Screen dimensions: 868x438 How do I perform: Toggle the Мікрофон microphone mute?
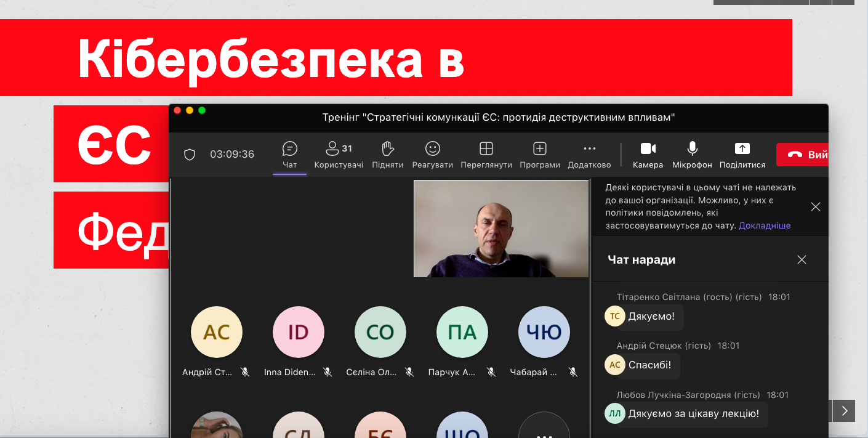[x=692, y=148]
